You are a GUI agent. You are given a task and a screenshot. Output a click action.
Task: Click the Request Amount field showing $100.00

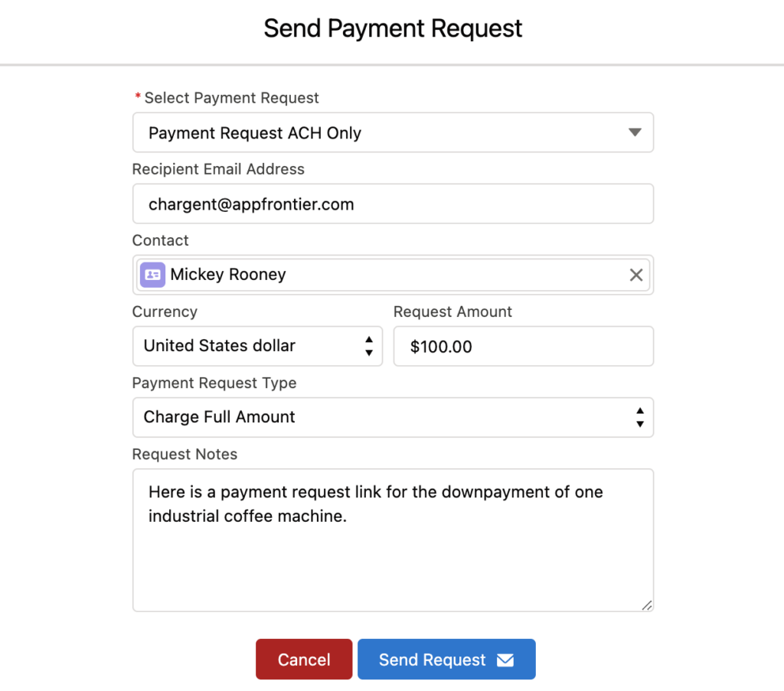(x=524, y=346)
